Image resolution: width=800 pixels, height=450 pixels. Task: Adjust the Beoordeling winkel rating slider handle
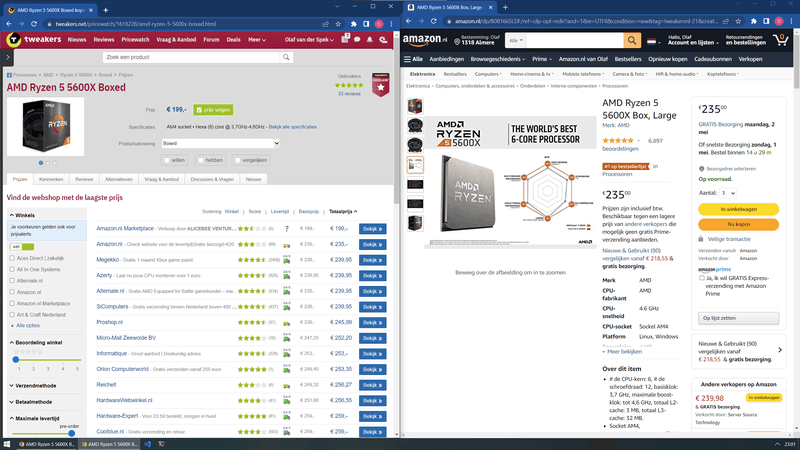(x=16, y=360)
